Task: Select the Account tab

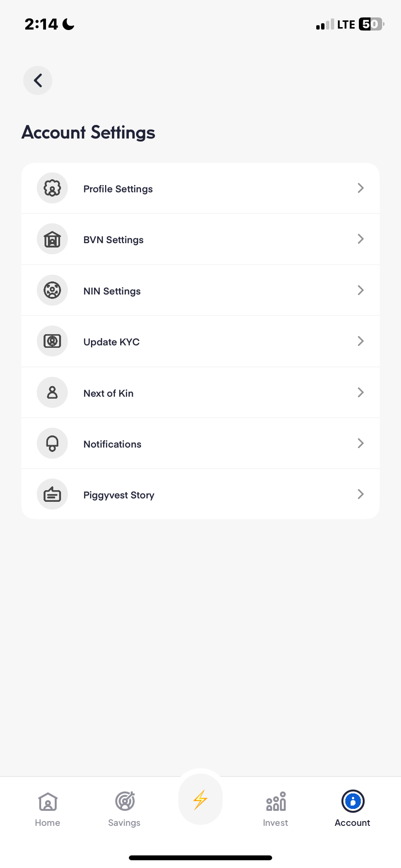Action: point(353,809)
